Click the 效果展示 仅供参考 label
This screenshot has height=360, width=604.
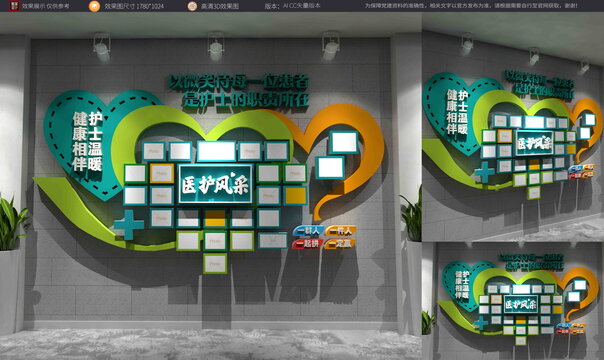[46, 6]
